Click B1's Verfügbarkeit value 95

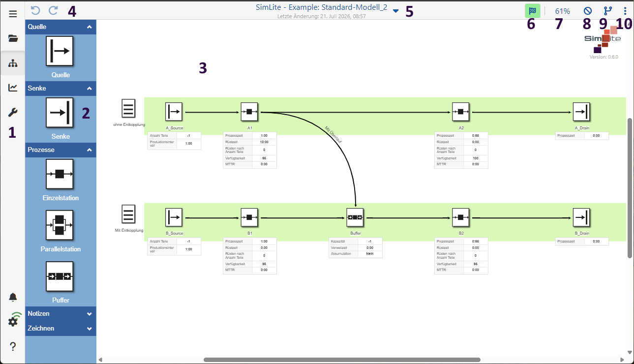(x=264, y=264)
